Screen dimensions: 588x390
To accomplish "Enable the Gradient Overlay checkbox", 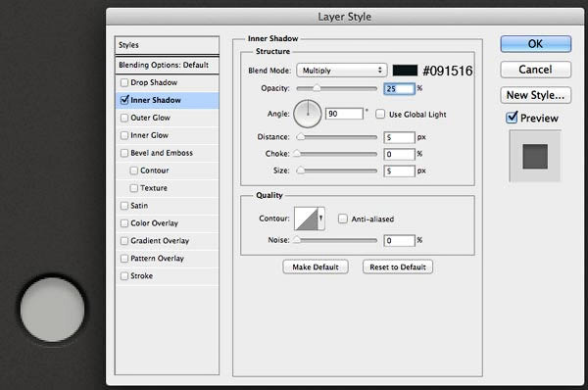I will (124, 241).
